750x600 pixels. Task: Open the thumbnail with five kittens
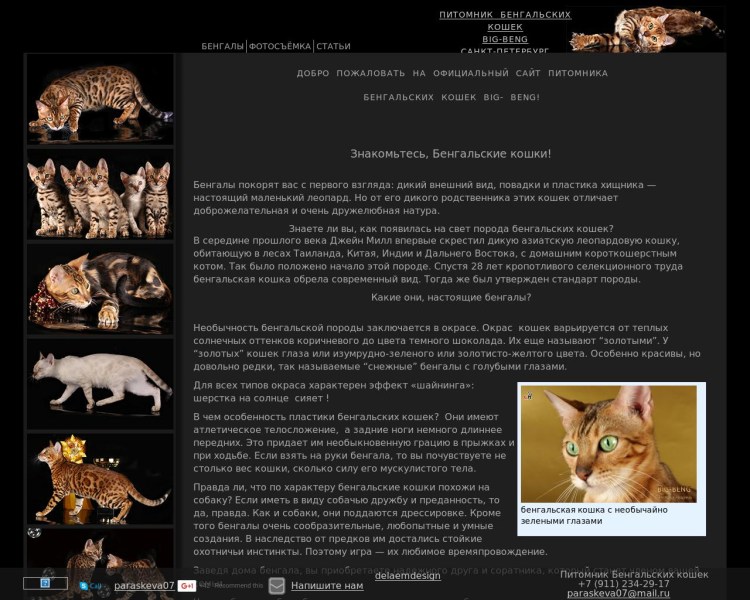(x=100, y=194)
